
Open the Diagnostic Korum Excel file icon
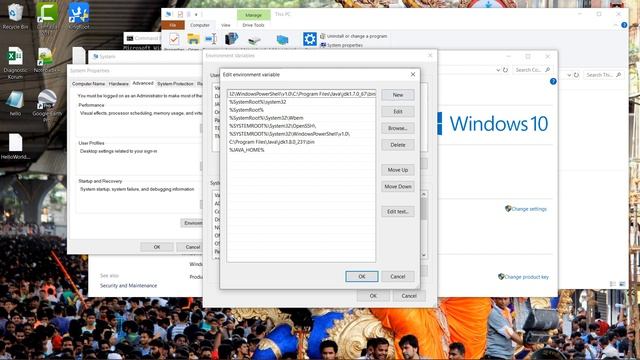15,62
